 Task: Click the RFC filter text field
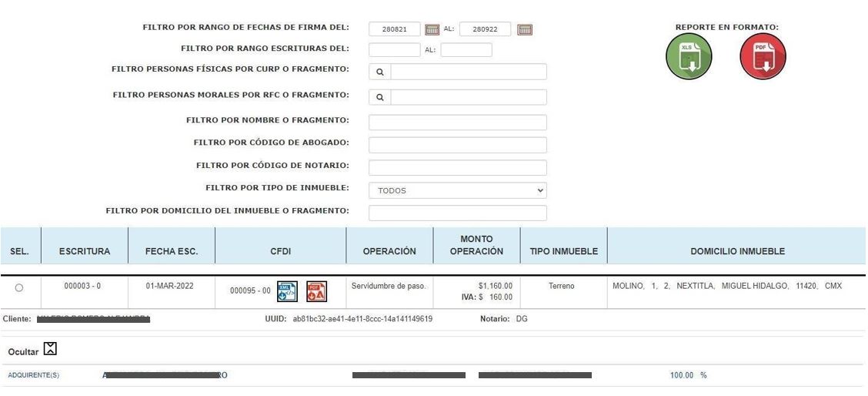coord(469,97)
